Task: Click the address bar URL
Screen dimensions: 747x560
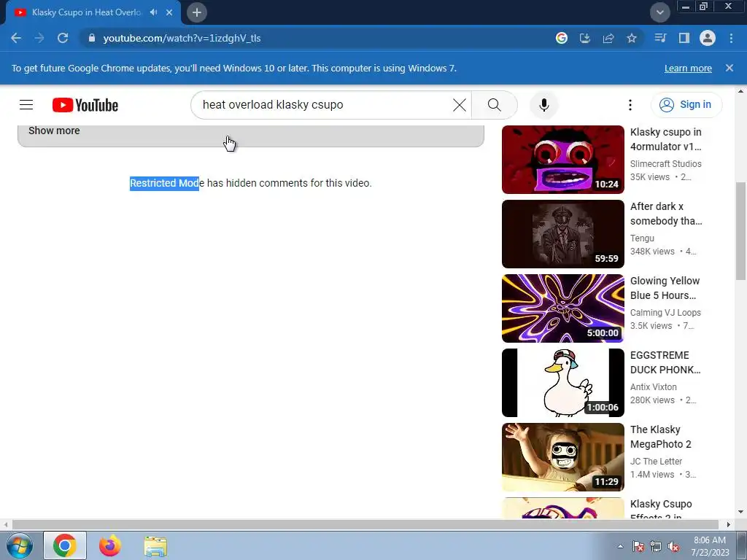Action: click(x=182, y=38)
